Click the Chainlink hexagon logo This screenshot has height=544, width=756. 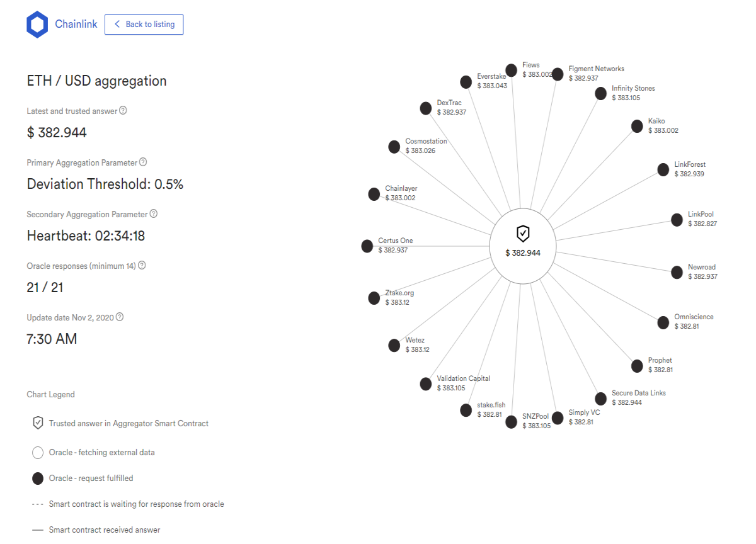[x=37, y=25]
